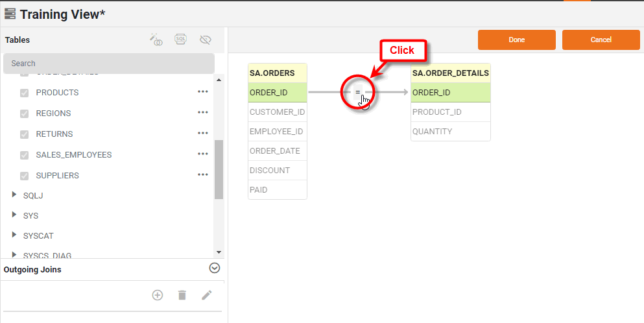
Task: Open more options for PRODUCTS table
Action: pos(203,92)
